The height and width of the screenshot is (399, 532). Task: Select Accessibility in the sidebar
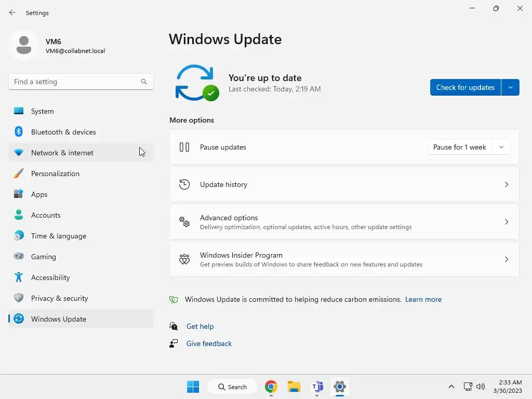tap(81, 277)
